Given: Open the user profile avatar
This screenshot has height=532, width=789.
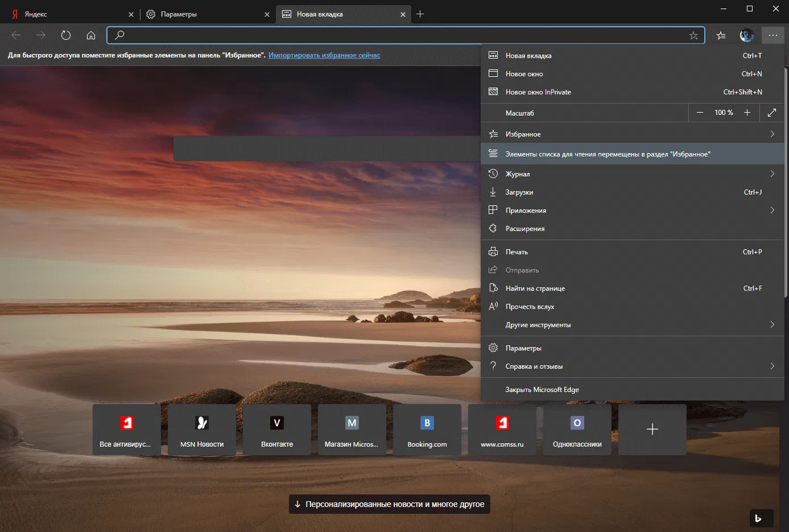Looking at the screenshot, I should (x=746, y=35).
